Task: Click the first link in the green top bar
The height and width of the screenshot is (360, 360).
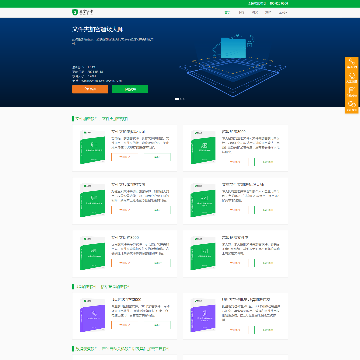Action: pyautogui.click(x=257, y=3)
